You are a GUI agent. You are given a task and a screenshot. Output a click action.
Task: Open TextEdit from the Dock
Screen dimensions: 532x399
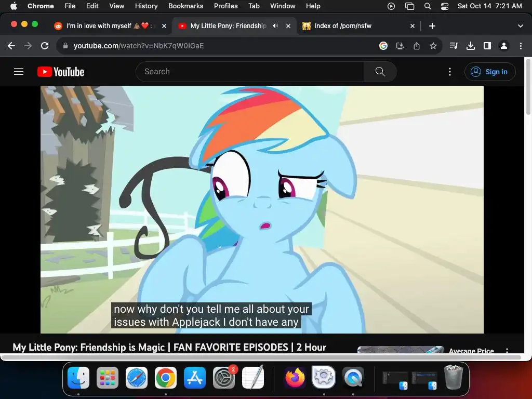click(x=253, y=377)
